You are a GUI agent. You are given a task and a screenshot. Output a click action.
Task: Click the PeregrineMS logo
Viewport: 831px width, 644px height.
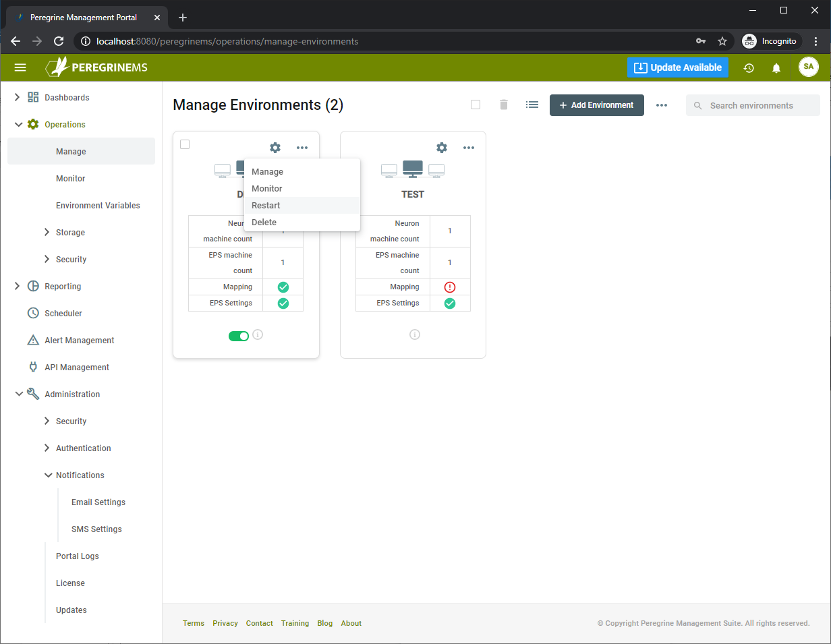pos(96,67)
